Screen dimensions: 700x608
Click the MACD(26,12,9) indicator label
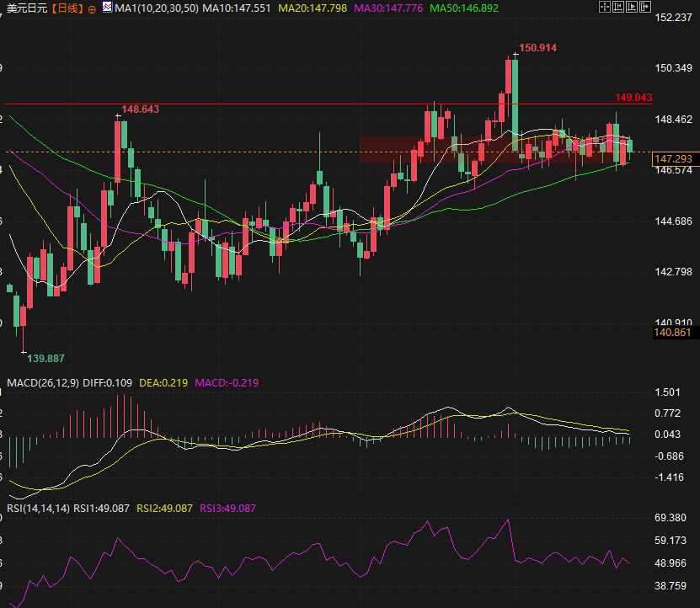[43, 383]
